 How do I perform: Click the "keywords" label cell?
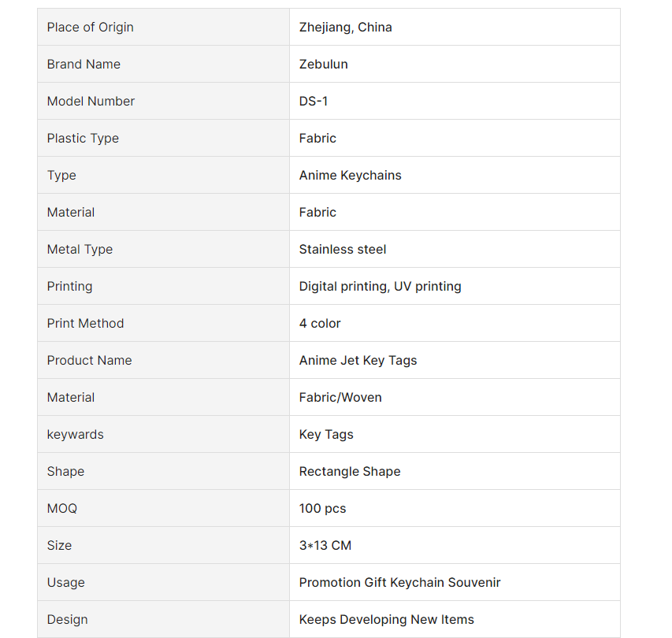75,435
